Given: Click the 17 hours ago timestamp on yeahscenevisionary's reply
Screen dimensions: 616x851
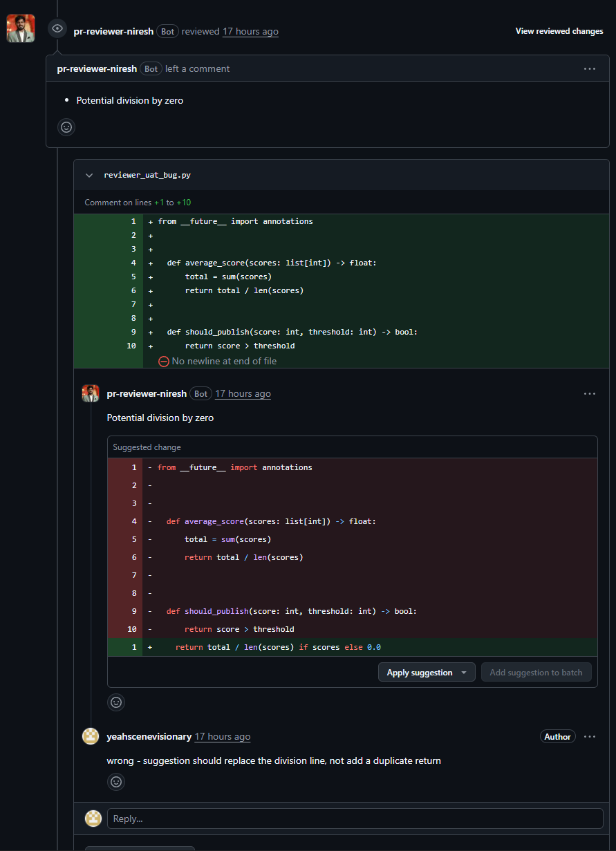Looking at the screenshot, I should click(223, 737).
